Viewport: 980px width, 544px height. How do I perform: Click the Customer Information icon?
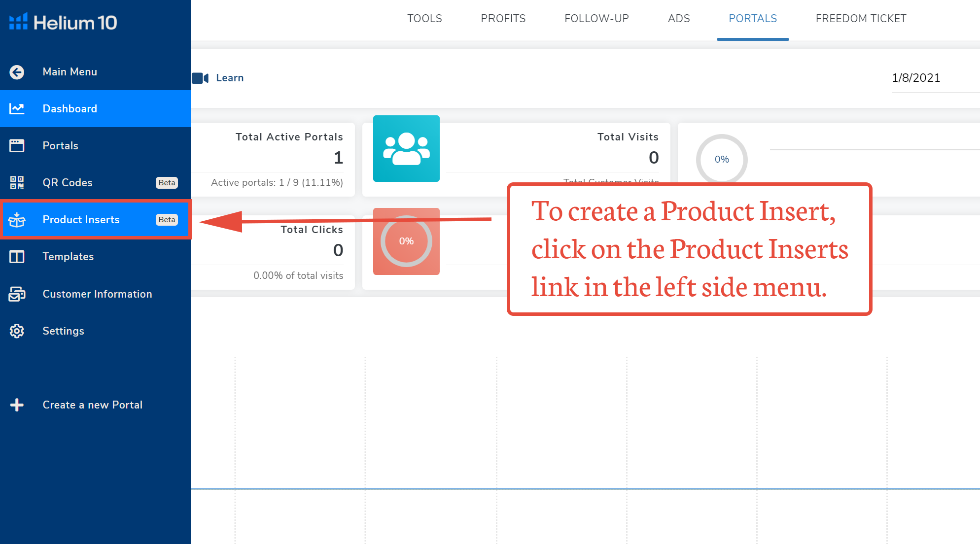coord(17,294)
